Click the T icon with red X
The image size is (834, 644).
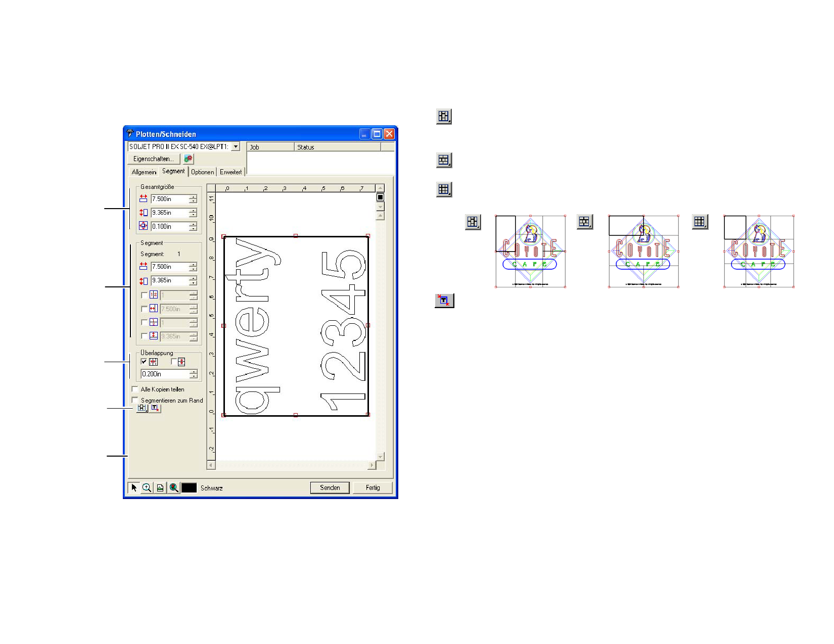point(155,408)
